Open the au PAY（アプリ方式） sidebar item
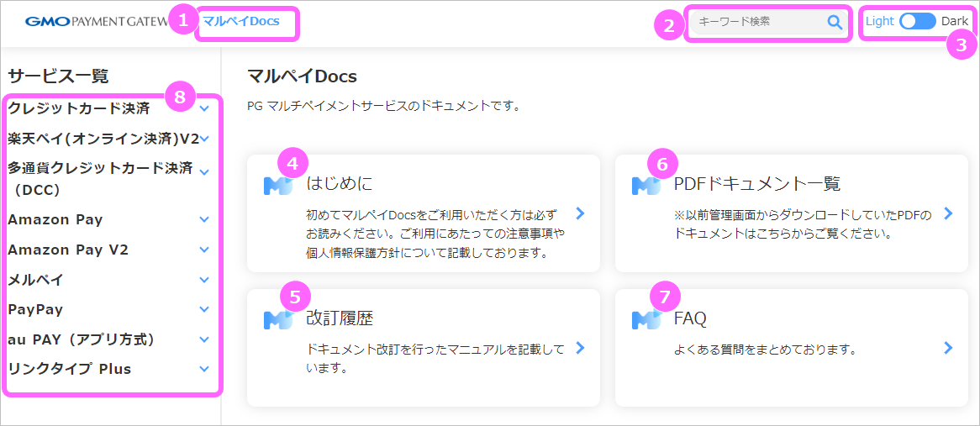 click(82, 339)
